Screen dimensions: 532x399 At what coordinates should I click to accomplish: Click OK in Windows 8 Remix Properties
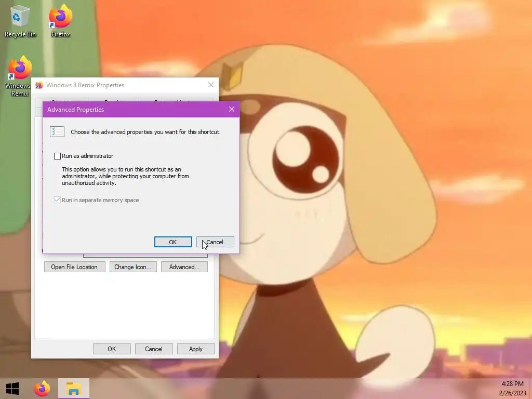[112, 349]
